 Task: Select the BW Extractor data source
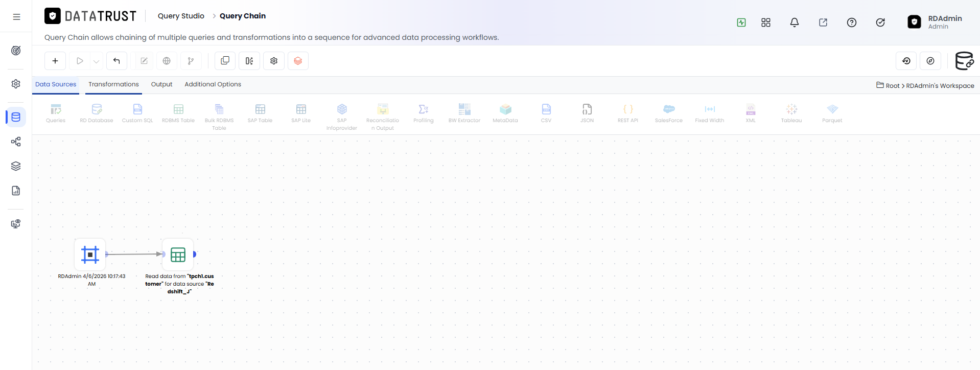click(464, 113)
